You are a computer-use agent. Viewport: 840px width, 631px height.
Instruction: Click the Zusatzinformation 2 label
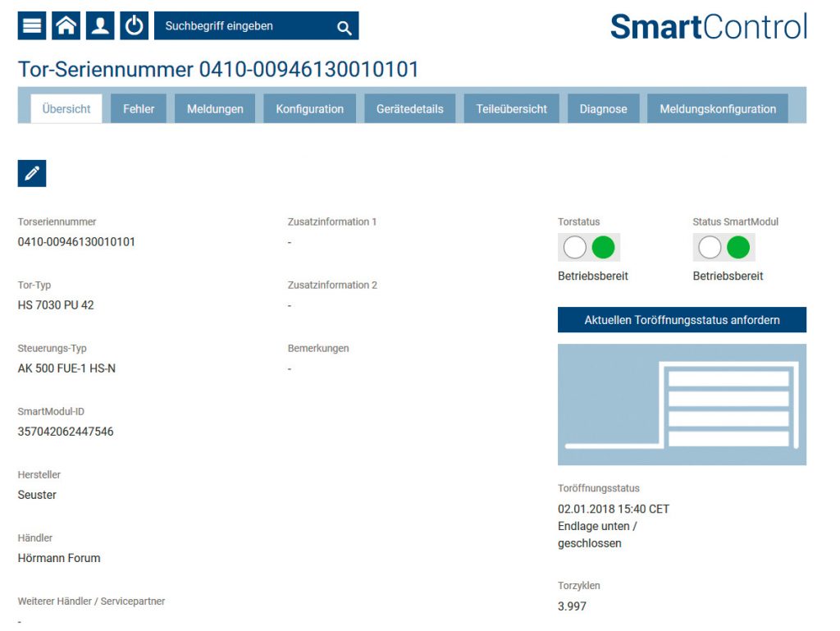point(332,285)
